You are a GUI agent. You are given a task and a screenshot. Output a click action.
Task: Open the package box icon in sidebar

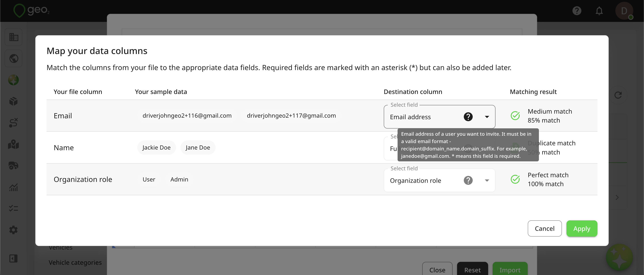click(13, 101)
